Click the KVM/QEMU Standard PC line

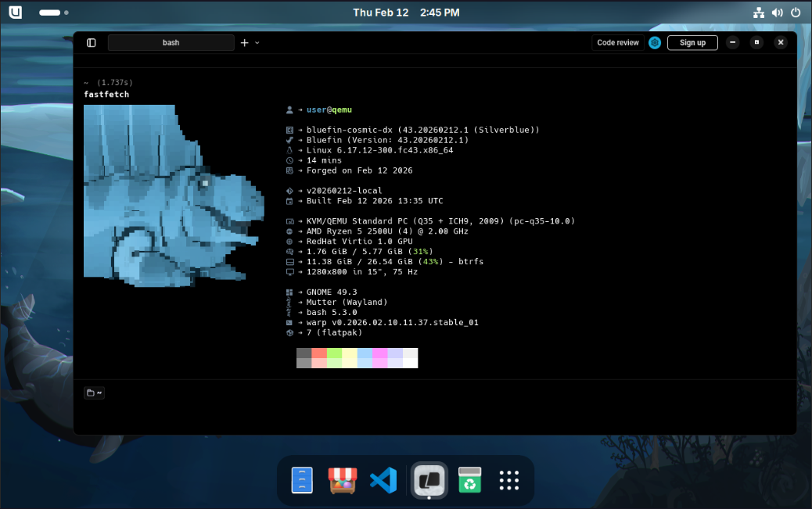click(440, 221)
